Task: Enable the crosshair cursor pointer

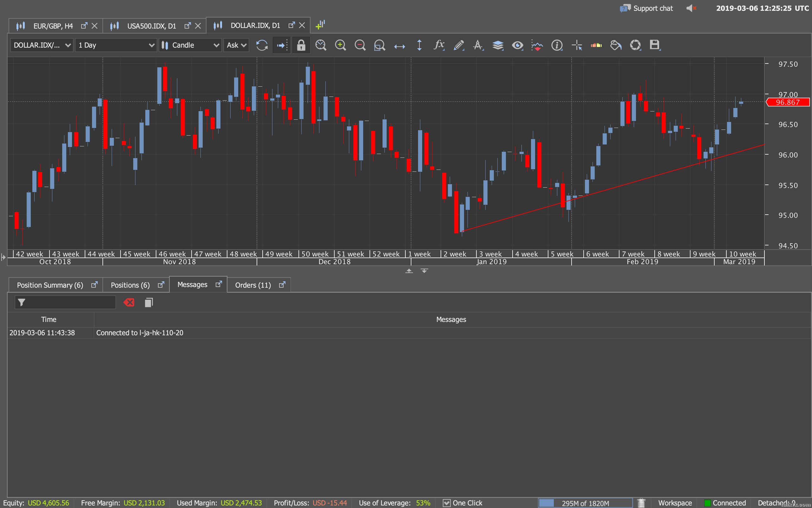Action: tap(576, 45)
